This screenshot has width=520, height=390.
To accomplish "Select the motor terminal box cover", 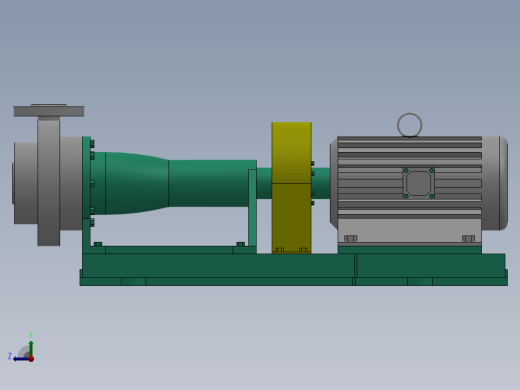I will [419, 183].
